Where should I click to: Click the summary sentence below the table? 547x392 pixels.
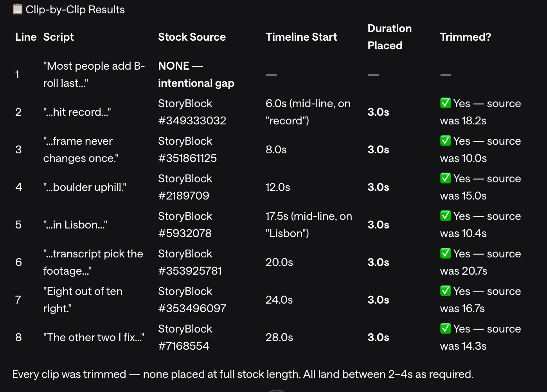(x=243, y=374)
